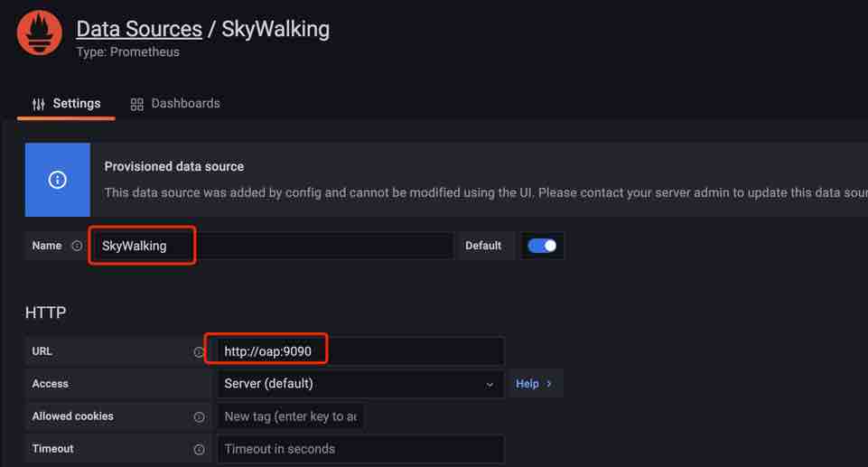Click the Prometheus torch logo icon
The width and height of the screenshot is (868, 467).
[40, 33]
